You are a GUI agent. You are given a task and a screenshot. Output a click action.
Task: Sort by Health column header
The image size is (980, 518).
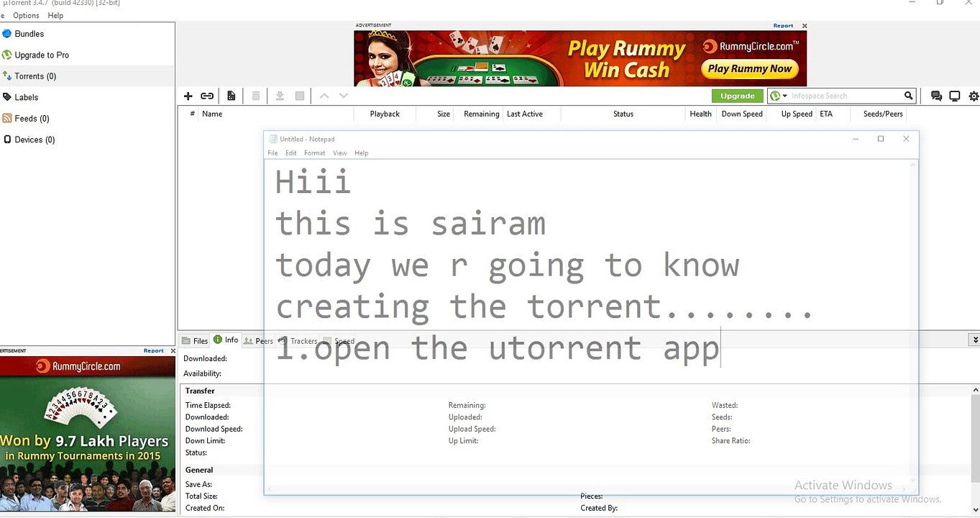(700, 114)
